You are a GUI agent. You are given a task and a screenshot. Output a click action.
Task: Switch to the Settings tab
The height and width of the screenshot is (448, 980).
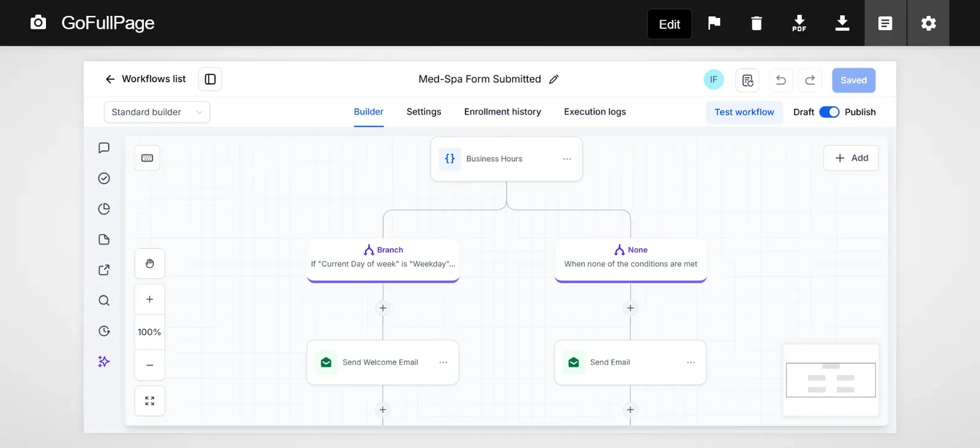(x=424, y=112)
